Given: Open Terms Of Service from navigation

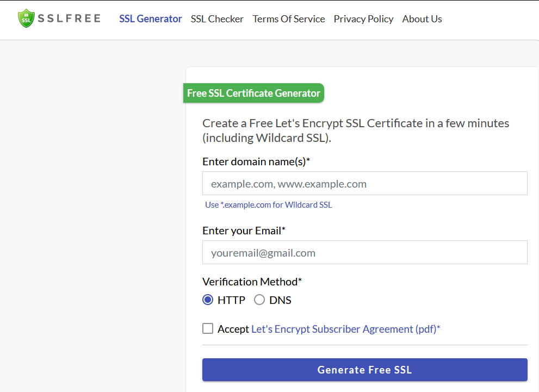Looking at the screenshot, I should pos(289,19).
